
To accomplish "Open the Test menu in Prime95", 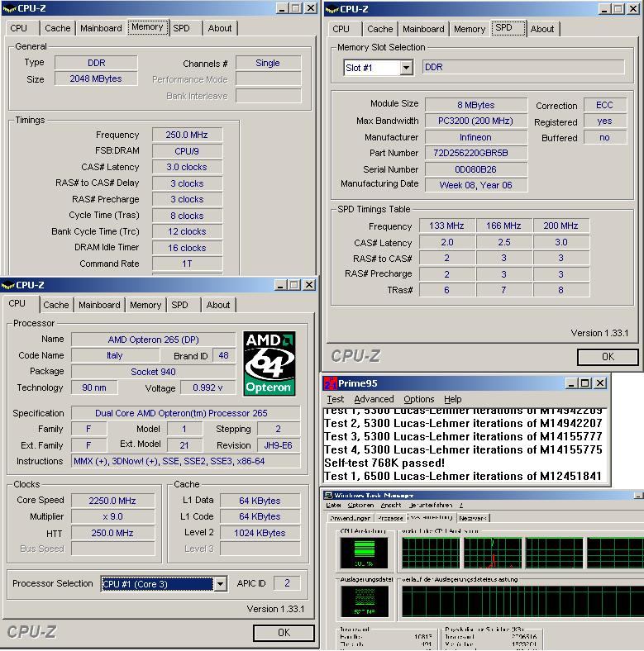I will 336,399.
